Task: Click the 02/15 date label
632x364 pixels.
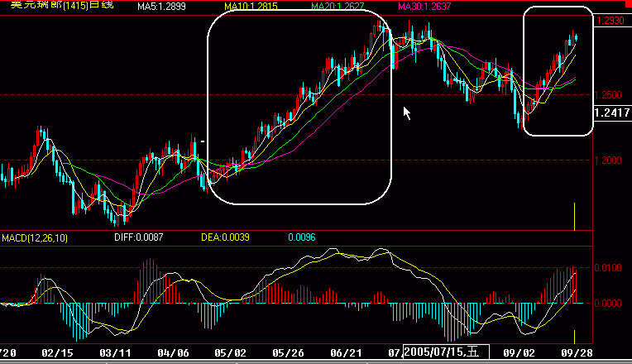Action: point(58,353)
